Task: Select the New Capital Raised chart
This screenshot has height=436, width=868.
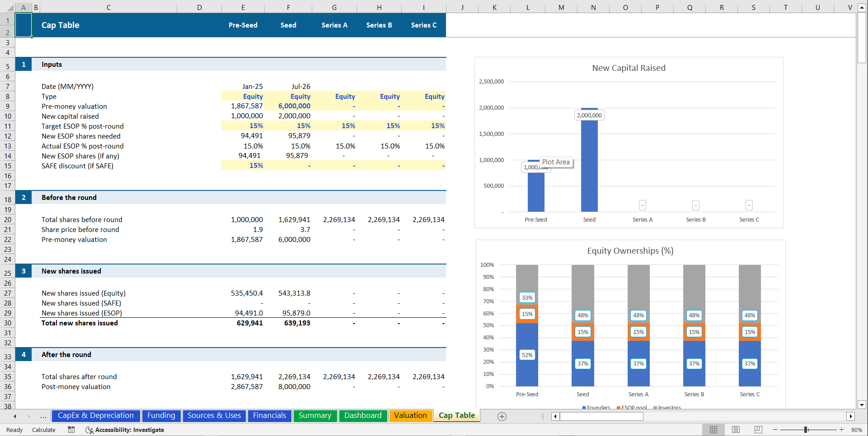Action: click(629, 68)
